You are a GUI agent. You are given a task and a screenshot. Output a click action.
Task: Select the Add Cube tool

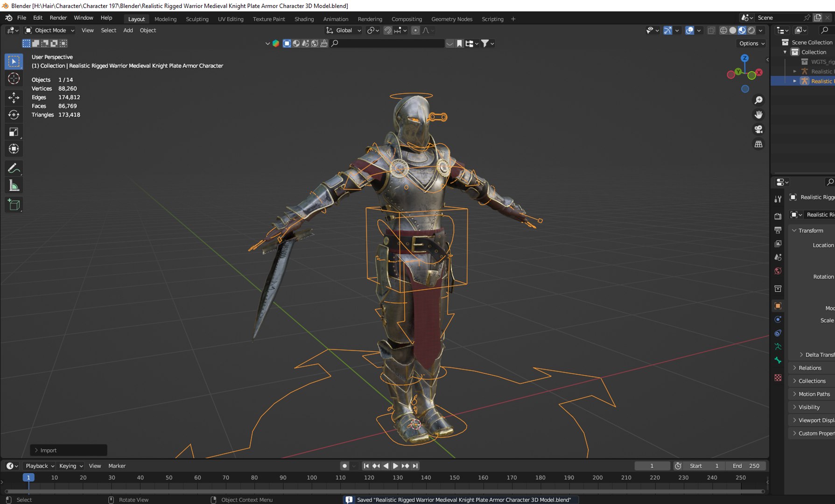pyautogui.click(x=14, y=204)
